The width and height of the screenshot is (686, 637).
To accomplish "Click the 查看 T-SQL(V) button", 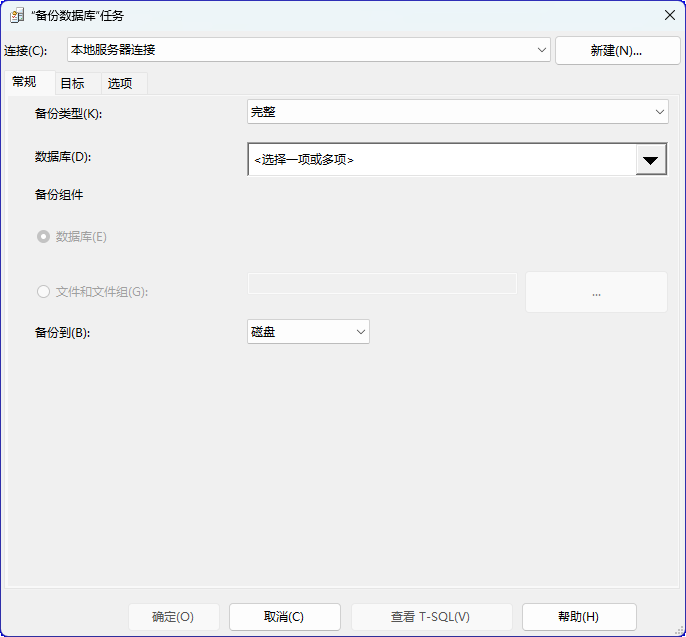I will tap(431, 617).
